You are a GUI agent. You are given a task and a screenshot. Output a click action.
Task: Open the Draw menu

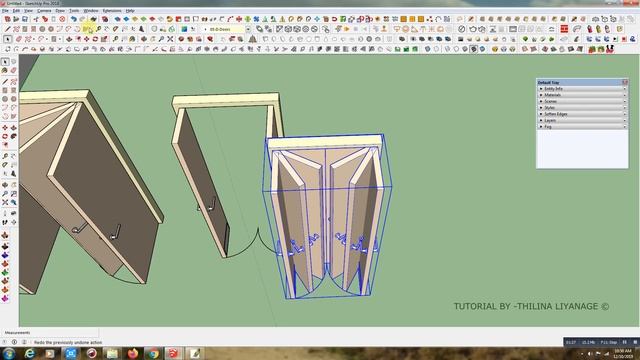(x=60, y=11)
